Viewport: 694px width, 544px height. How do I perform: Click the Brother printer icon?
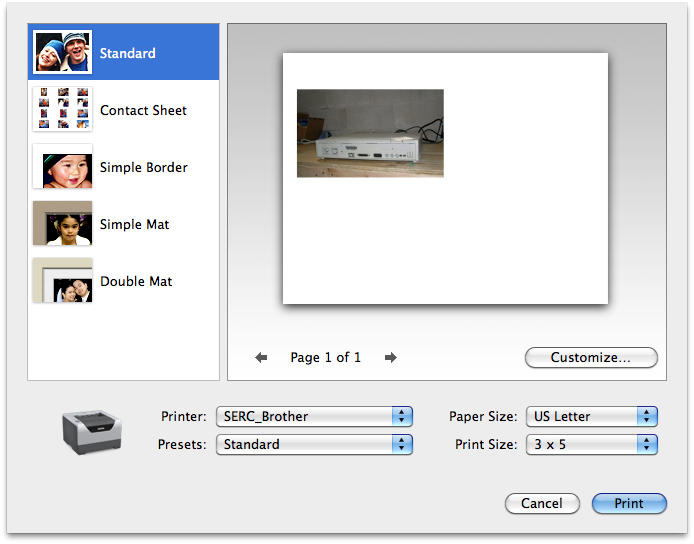tap(92, 432)
